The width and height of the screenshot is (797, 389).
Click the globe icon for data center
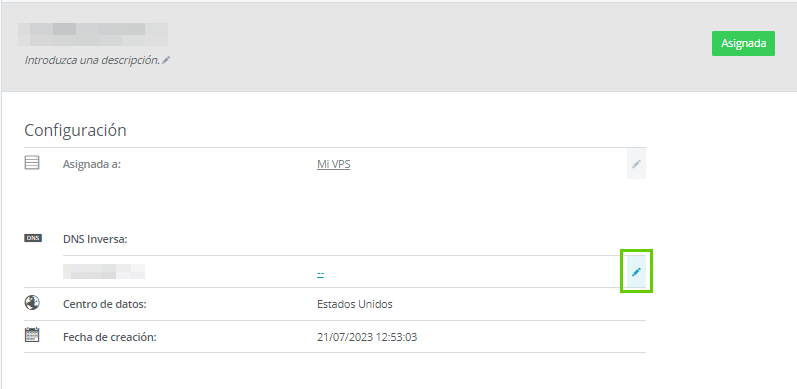pyautogui.click(x=33, y=303)
